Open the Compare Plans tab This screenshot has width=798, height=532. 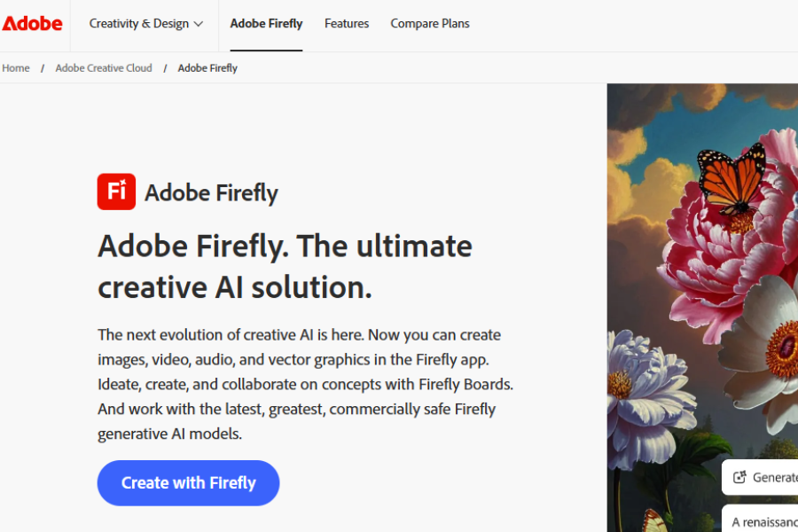430,23
